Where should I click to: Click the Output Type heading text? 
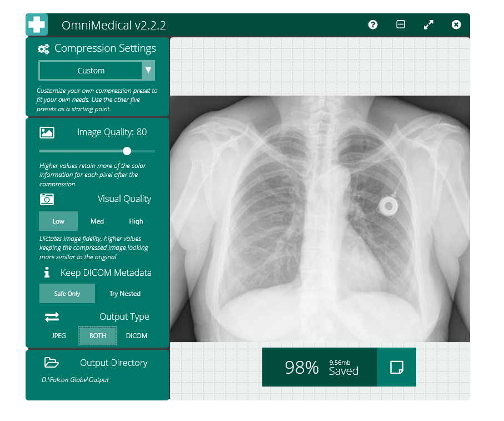[x=124, y=317]
